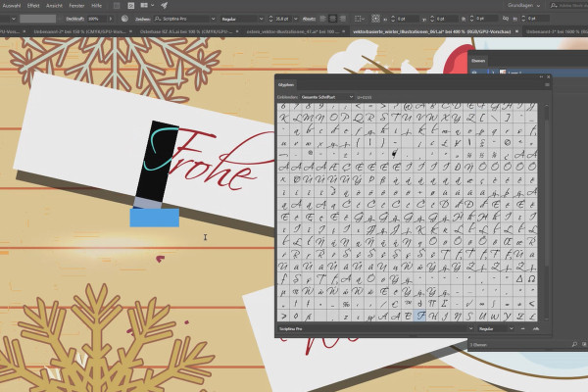Zoom out glyph grid with small mountain icon
Image resolution: width=588 pixels, height=392 pixels.
pos(522,329)
